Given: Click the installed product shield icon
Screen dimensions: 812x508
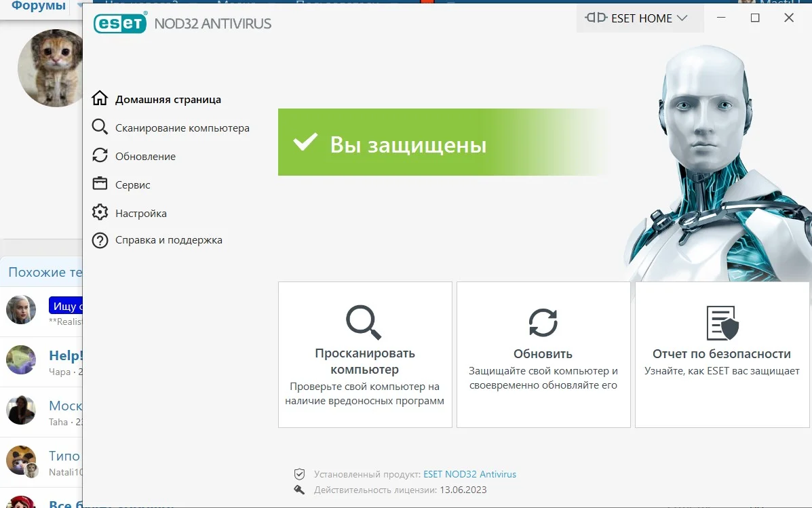Looking at the screenshot, I should 299,473.
